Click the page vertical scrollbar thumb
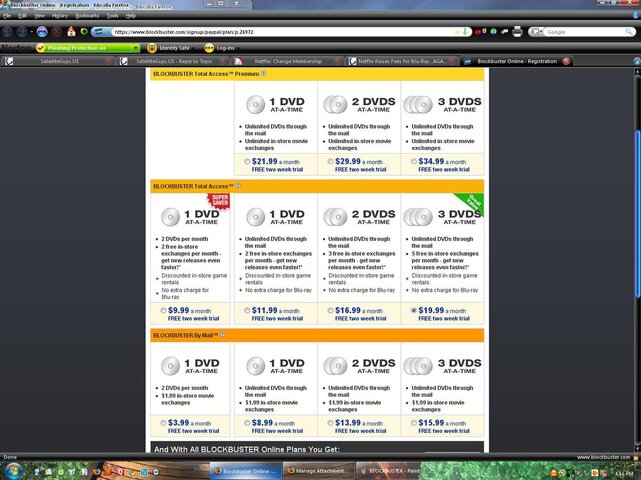641x480 pixels. click(x=637, y=213)
